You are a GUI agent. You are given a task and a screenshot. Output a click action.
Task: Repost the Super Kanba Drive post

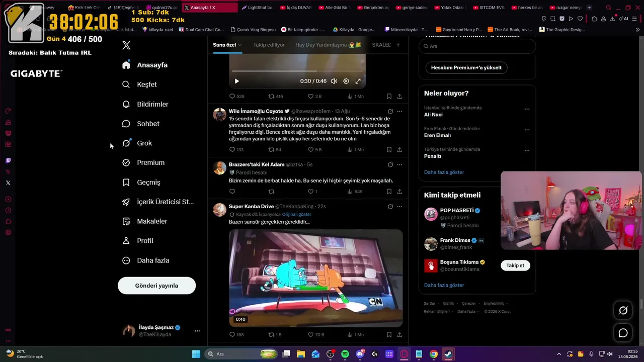tap(275, 334)
